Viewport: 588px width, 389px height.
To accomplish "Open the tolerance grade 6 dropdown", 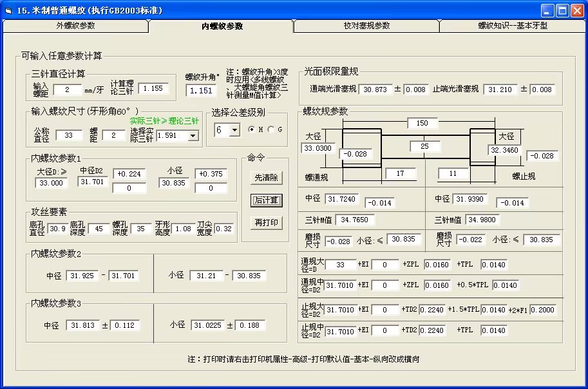I will pos(235,130).
